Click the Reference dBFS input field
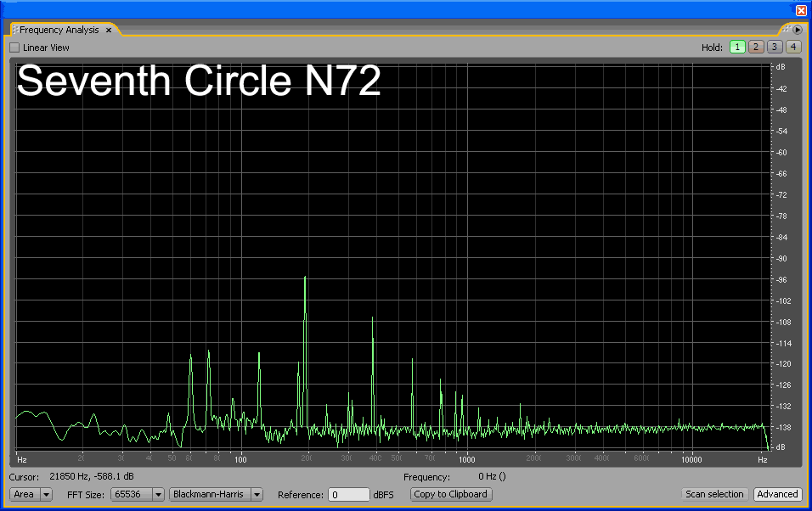Screen dimensions: 812x511 point(349,495)
